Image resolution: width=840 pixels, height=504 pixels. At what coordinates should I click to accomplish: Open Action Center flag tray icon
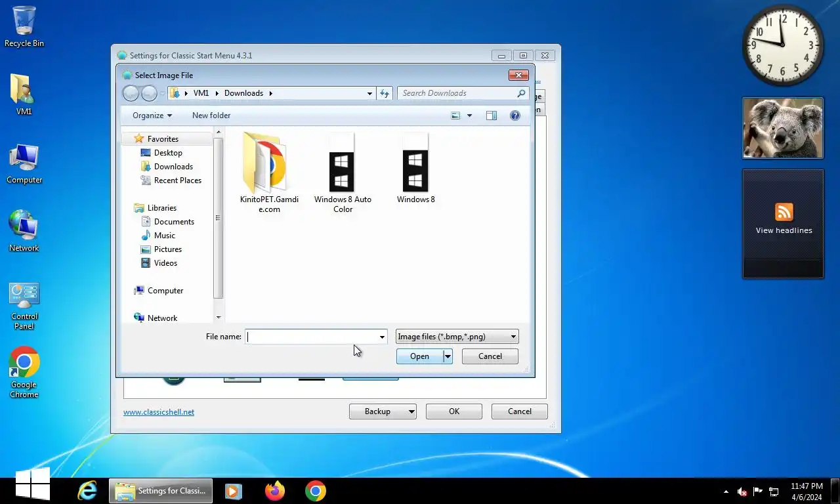click(758, 491)
